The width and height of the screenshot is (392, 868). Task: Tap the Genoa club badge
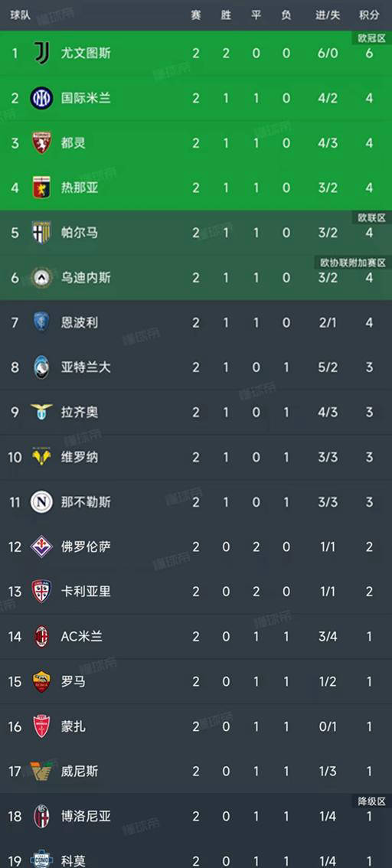[42, 188]
